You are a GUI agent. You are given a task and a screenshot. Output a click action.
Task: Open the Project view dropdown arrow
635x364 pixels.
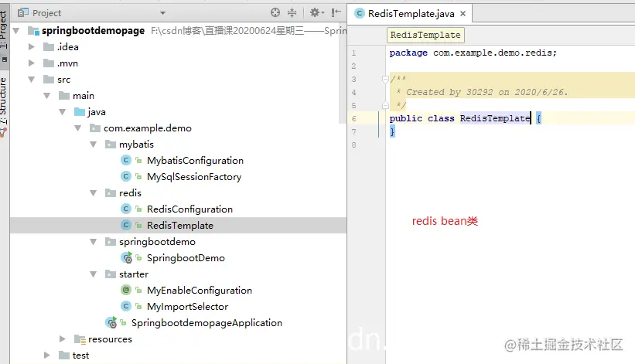(x=162, y=13)
